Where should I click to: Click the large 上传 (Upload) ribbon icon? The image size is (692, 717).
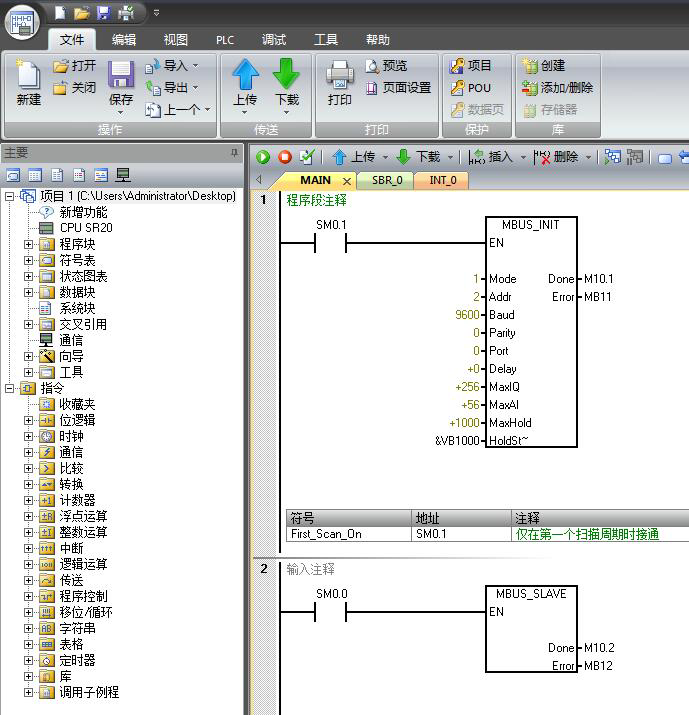[245, 77]
